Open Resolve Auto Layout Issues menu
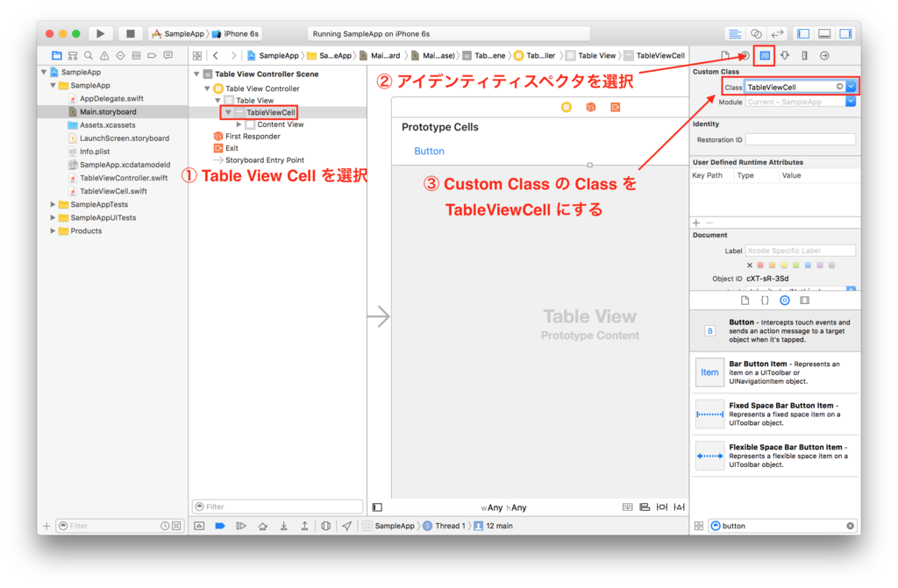 coord(680,507)
